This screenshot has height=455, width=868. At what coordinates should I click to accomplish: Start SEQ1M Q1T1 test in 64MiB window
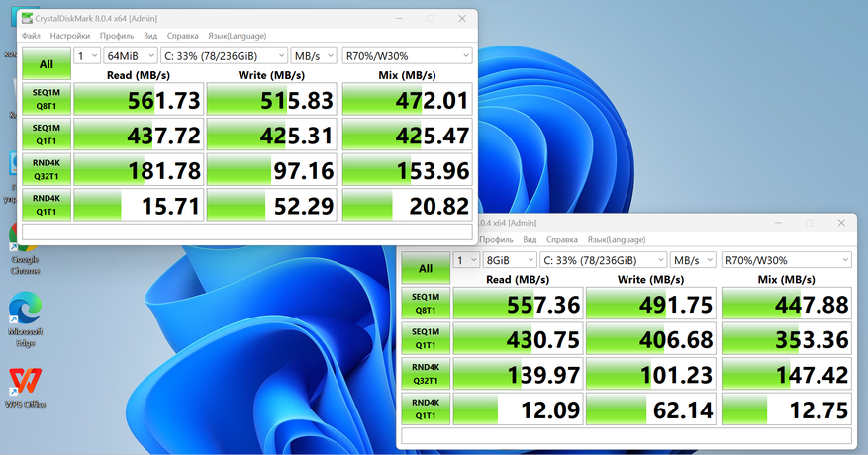pyautogui.click(x=47, y=135)
